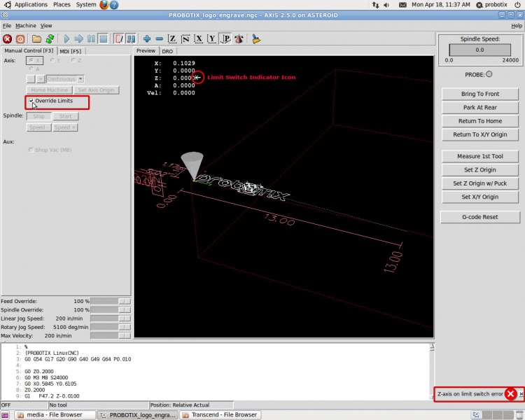Screen dimensions: 525x420
Task: Reload the current file with the green arrows icon
Action: 50,39
